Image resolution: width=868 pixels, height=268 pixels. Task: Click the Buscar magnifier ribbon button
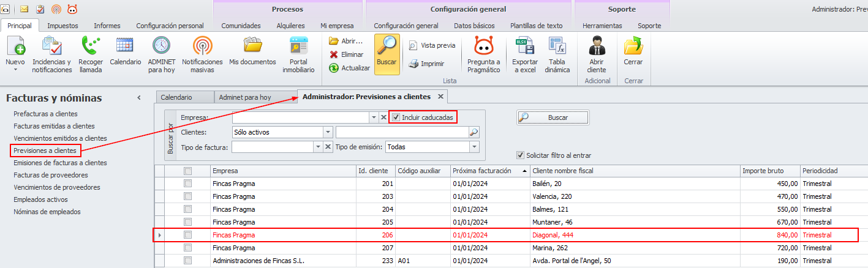pos(387,54)
